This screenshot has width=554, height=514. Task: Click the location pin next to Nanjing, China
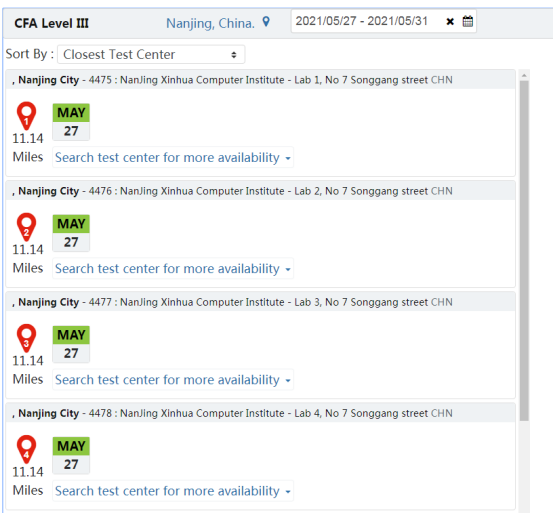click(266, 22)
